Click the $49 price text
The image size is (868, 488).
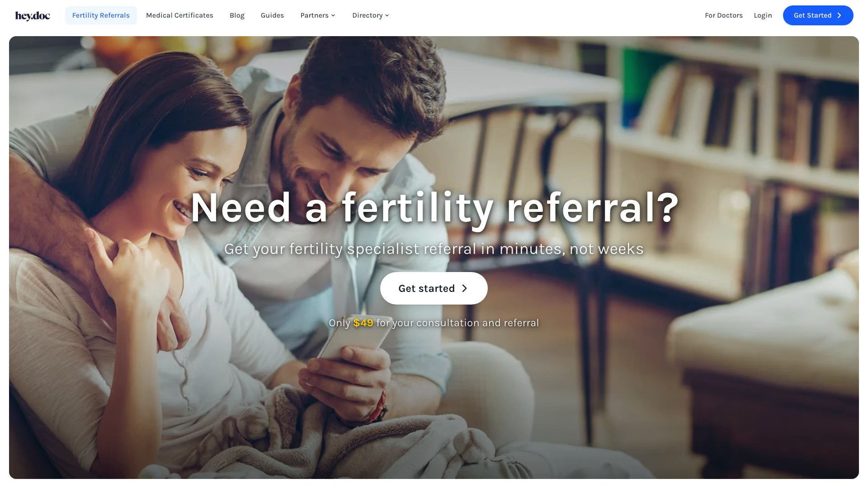click(363, 323)
